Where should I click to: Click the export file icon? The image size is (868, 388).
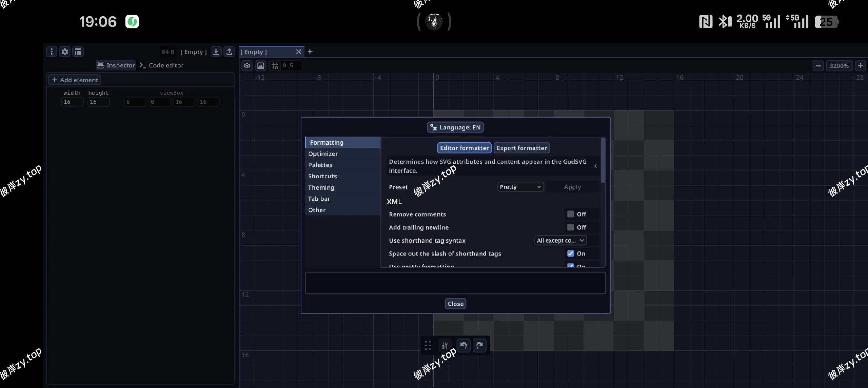[x=229, y=52]
